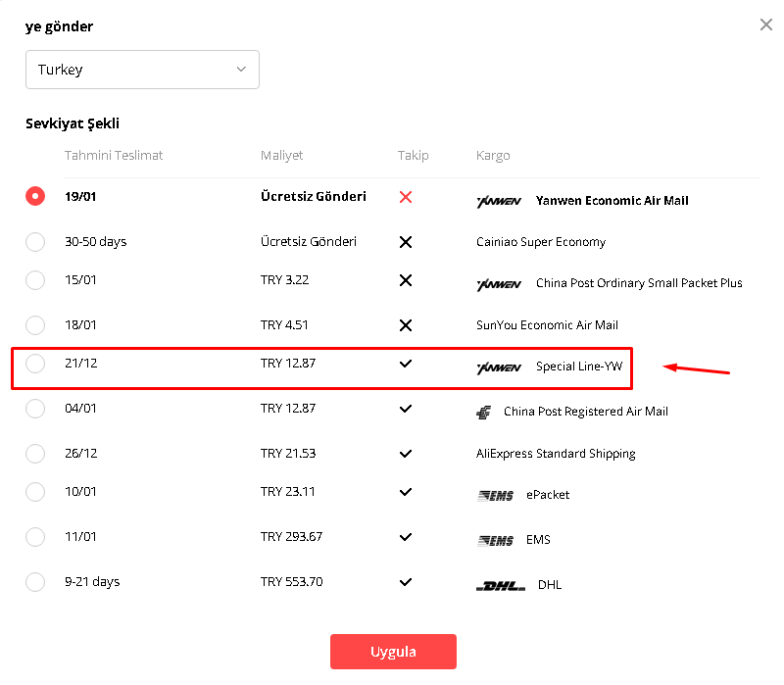This screenshot has height=685, width=784.
Task: Click the red no-tracking X icon
Action: [406, 197]
